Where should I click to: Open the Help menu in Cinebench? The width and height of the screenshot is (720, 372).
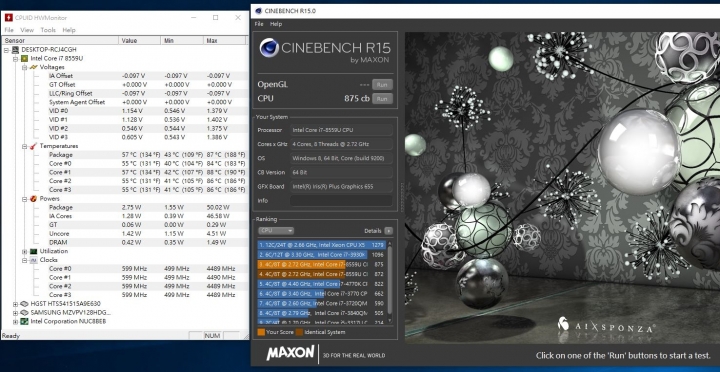pyautogui.click(x=276, y=24)
